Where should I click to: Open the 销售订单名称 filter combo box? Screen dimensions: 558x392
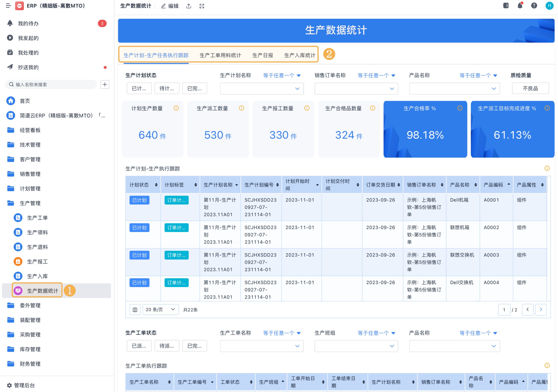coord(356,89)
